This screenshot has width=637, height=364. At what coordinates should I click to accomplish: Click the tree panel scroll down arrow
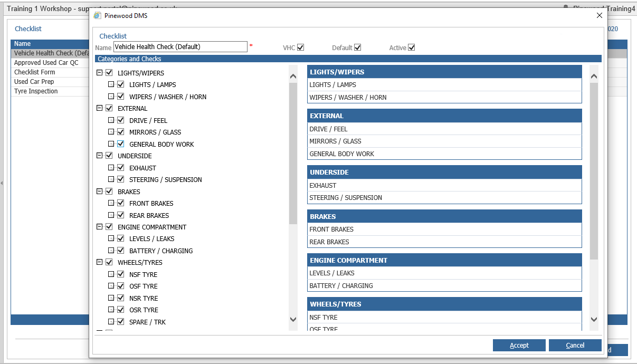point(293,319)
